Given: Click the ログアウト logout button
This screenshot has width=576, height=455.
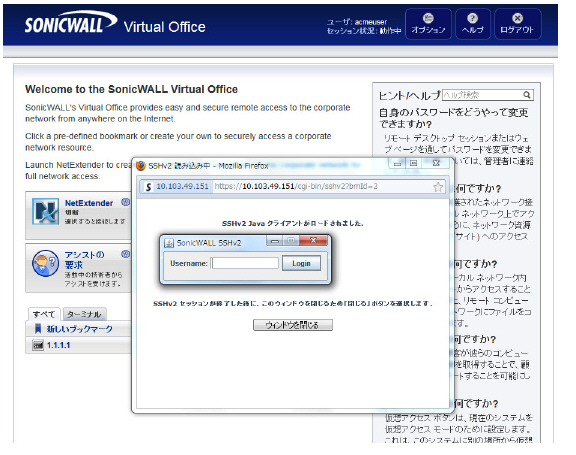Looking at the screenshot, I should tap(517, 24).
